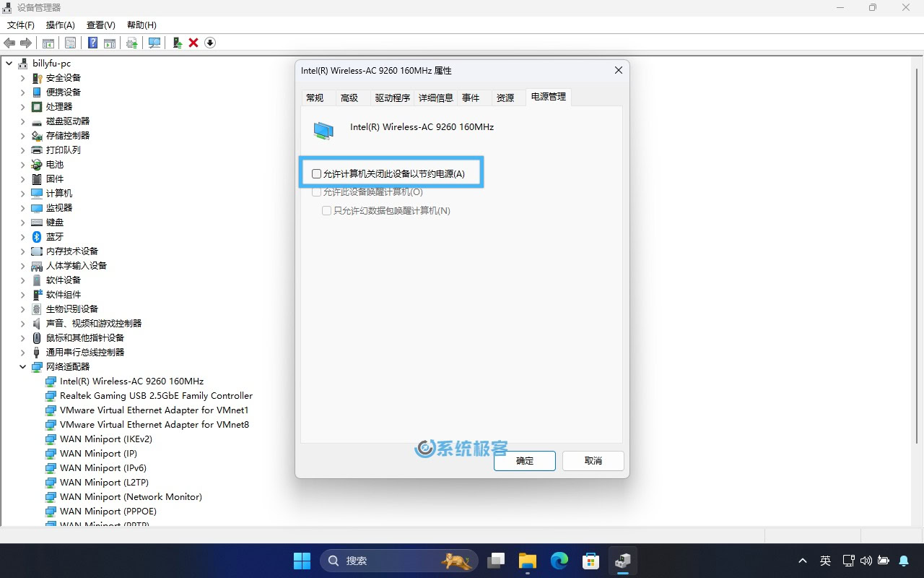Viewport: 924px width, 578px height.
Task: Click the 英 input method indicator
Action: pos(825,561)
